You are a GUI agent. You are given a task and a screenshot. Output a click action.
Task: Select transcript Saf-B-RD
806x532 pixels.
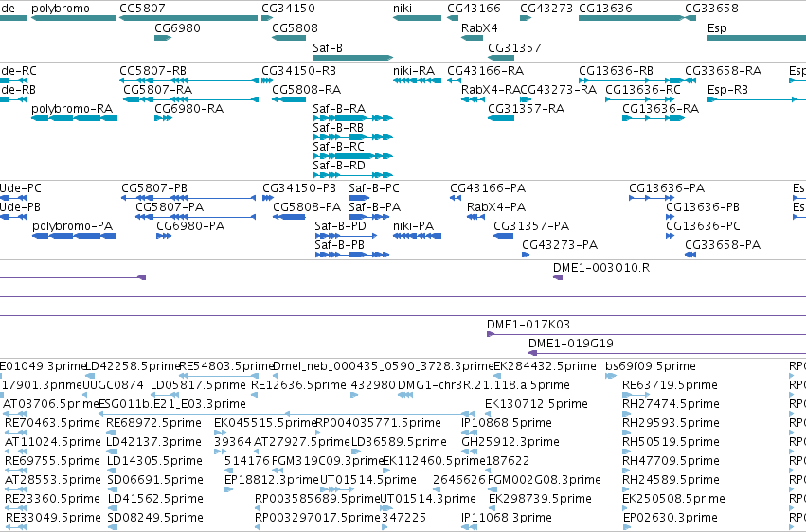point(339,166)
